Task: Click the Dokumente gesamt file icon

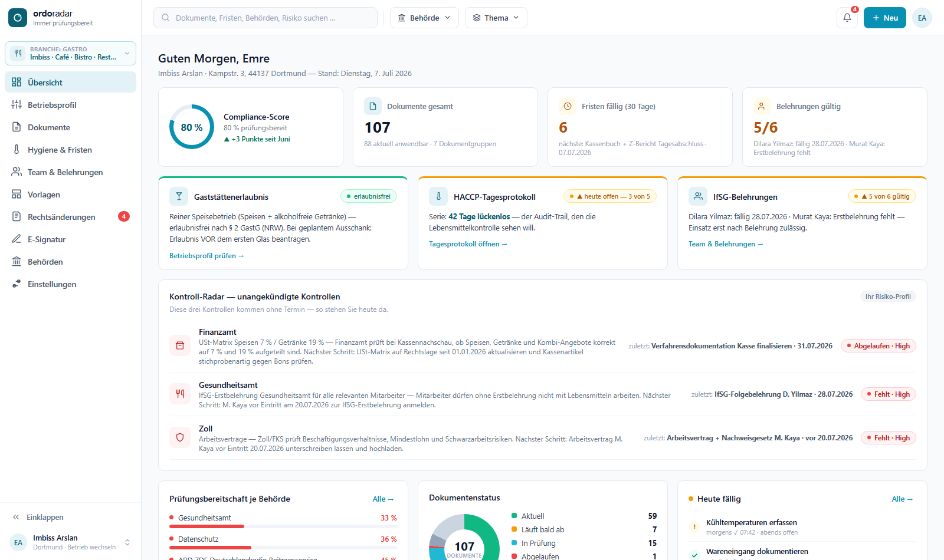Action: 373,106
